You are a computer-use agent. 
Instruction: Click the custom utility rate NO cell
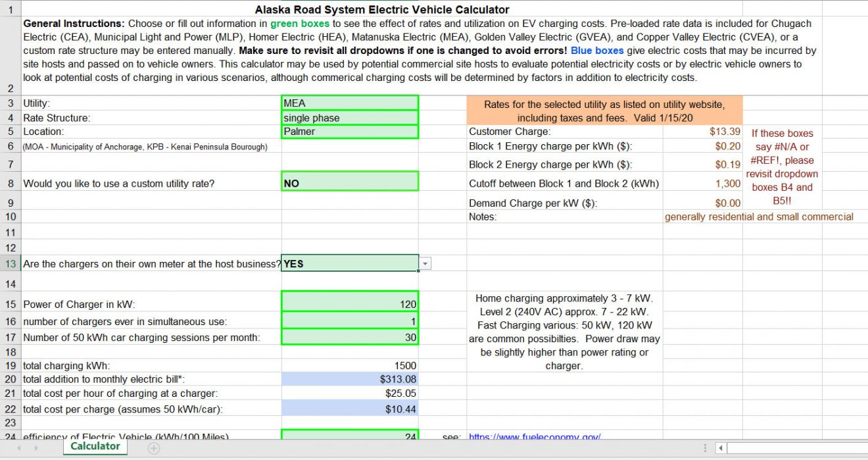pos(349,183)
